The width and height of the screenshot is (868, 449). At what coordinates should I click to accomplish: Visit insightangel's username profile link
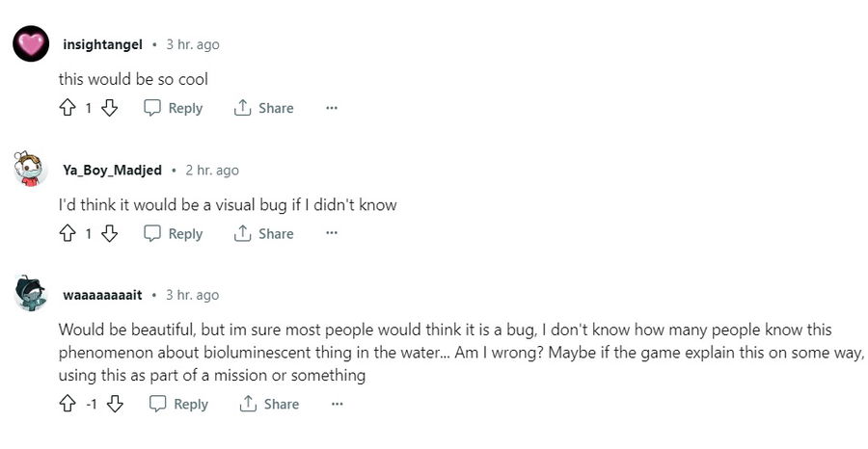[x=102, y=44]
